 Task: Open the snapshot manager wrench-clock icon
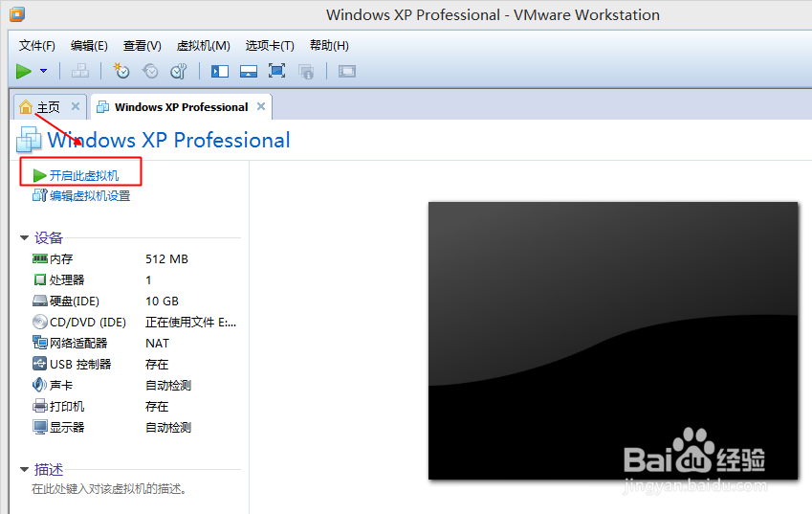[x=179, y=71]
